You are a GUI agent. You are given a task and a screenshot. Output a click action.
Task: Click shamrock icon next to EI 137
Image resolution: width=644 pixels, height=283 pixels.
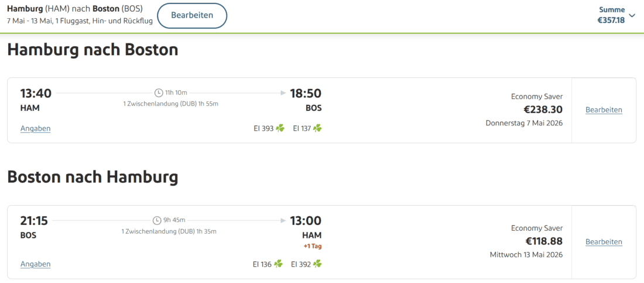point(317,128)
